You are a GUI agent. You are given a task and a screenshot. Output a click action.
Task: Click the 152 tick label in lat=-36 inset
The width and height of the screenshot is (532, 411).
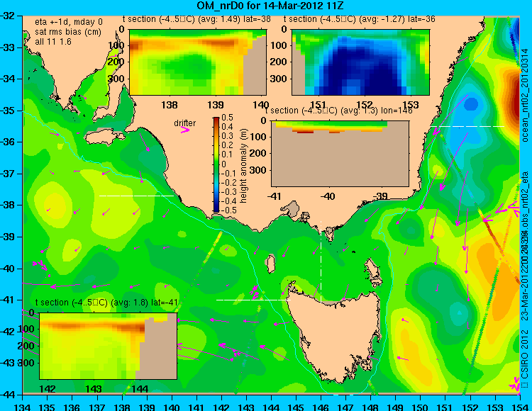[x=365, y=104]
